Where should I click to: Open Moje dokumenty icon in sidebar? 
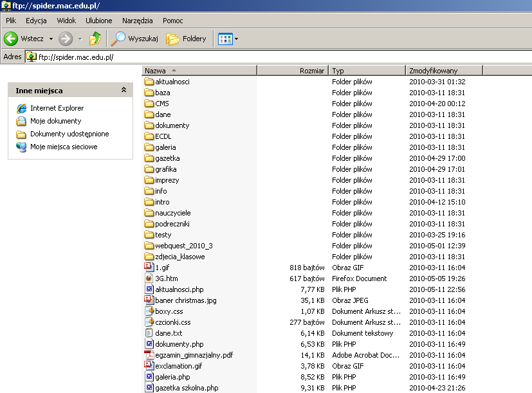click(21, 121)
